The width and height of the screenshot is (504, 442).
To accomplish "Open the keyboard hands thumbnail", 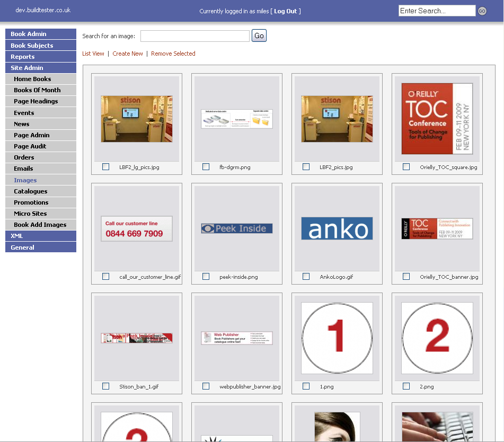I will click(x=437, y=427).
